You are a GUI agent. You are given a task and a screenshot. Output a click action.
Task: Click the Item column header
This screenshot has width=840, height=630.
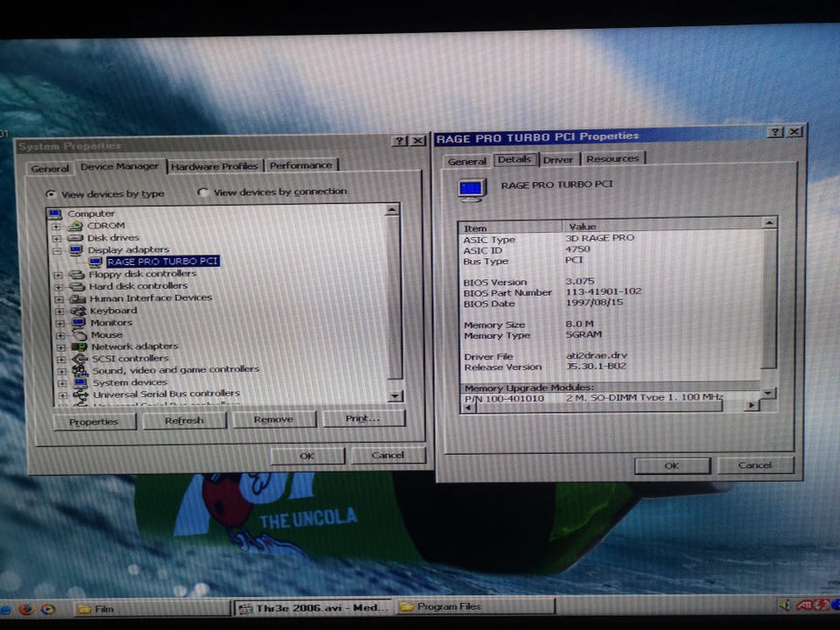(x=510, y=228)
